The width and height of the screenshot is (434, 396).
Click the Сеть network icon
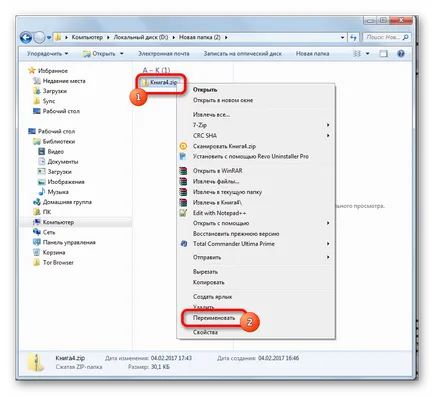pyautogui.click(x=37, y=232)
